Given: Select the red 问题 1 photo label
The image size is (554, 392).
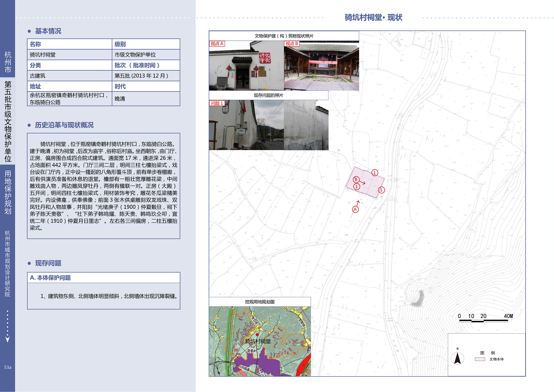Looking at the screenshot, I should (x=217, y=103).
